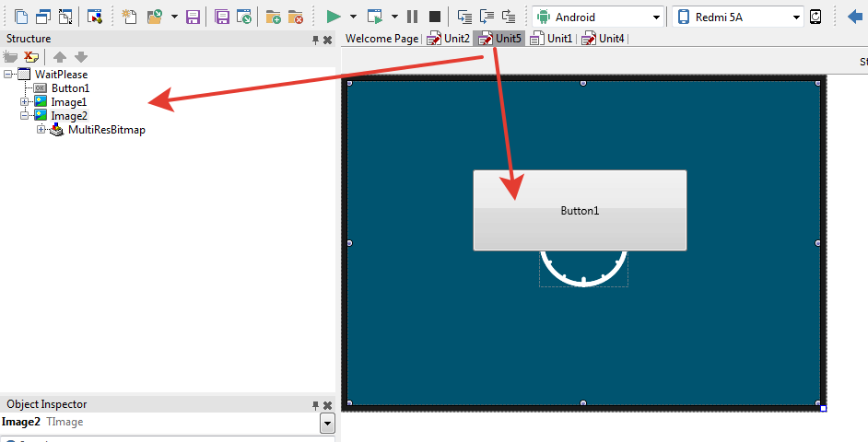The height and width of the screenshot is (442, 868).
Task: Click the View Unit toolbar icon
Action: pyautogui.click(x=21, y=17)
